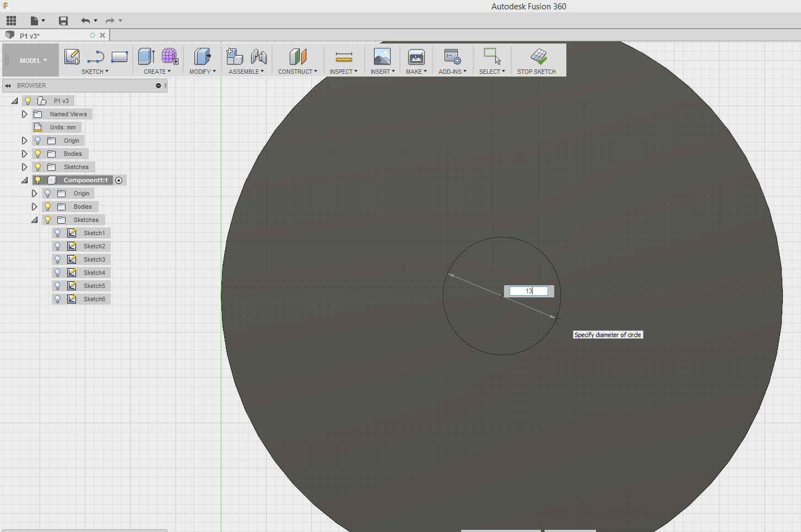Select the Line sketch tool icon

click(96, 56)
